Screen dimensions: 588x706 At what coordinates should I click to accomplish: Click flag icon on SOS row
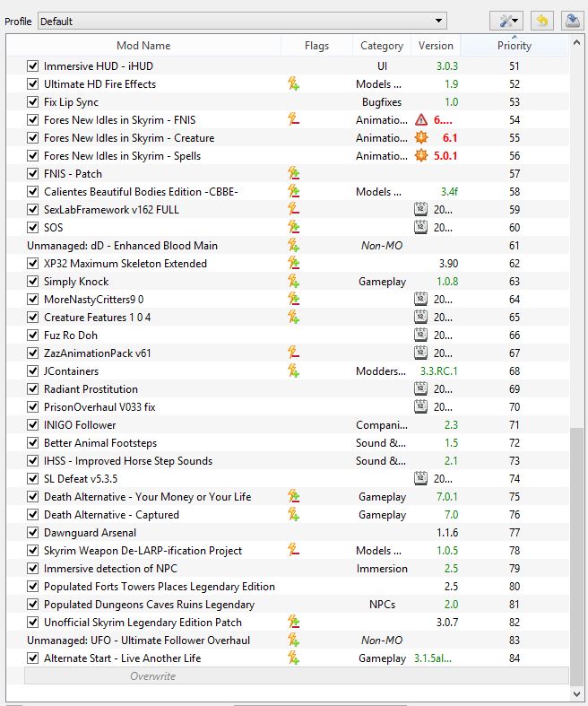pos(293,228)
